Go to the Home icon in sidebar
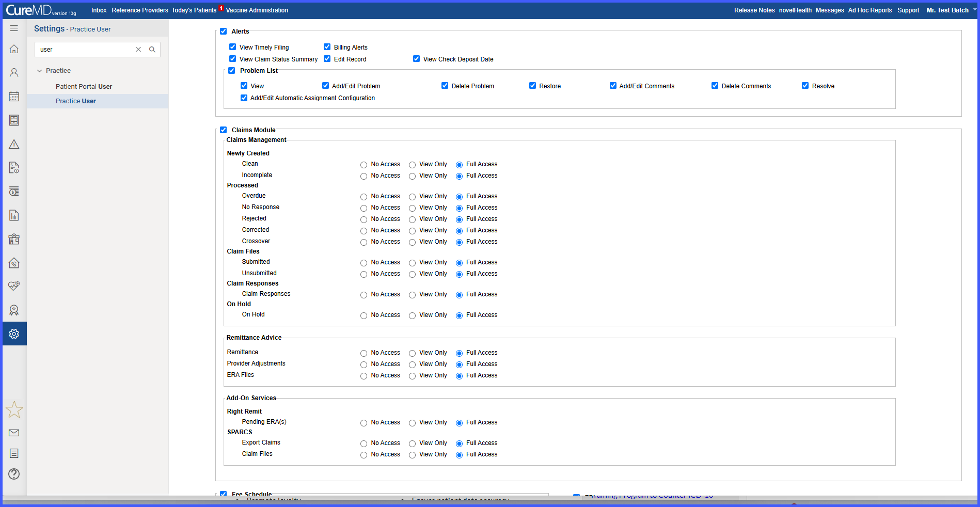The height and width of the screenshot is (507, 980). [14, 49]
